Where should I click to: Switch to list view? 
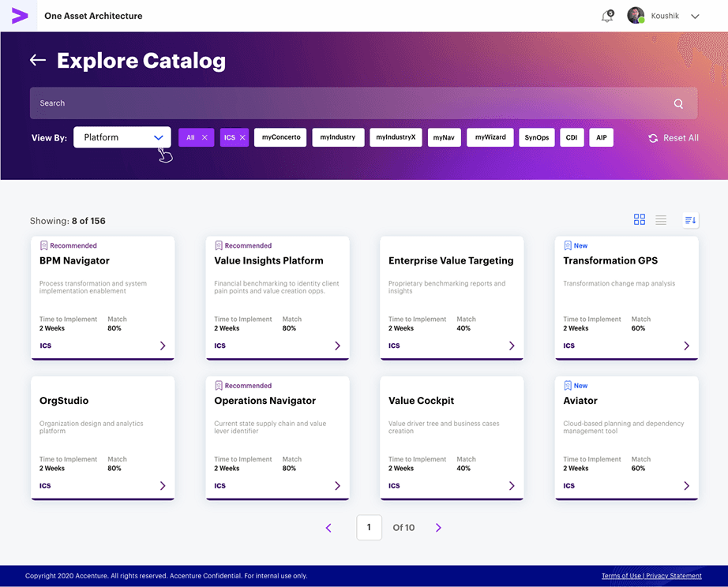pos(661,219)
